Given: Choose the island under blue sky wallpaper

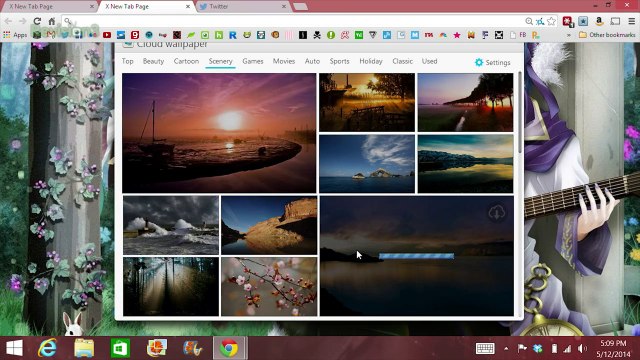Looking at the screenshot, I should [x=367, y=164].
